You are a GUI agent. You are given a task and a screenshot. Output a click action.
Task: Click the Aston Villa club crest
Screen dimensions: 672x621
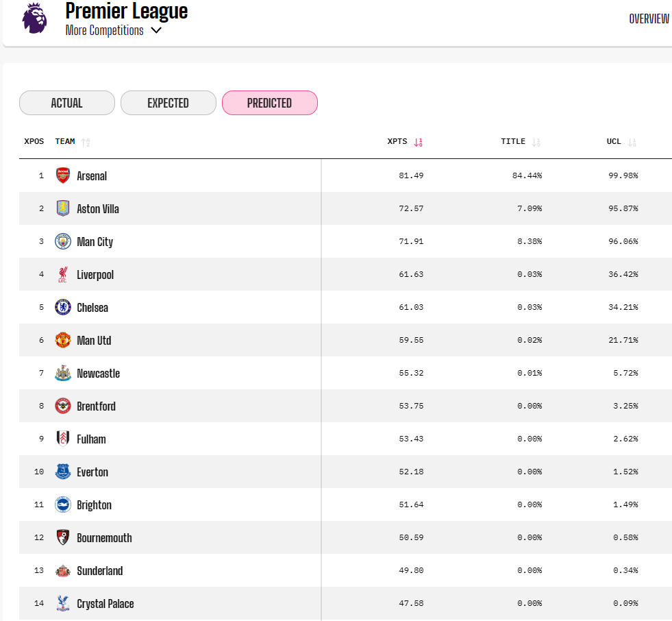[x=63, y=208]
